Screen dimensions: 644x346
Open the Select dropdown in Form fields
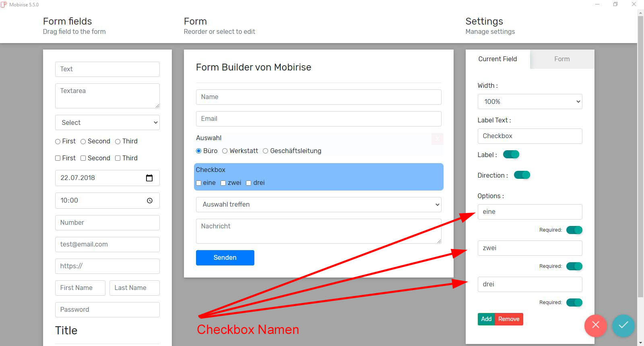(107, 123)
